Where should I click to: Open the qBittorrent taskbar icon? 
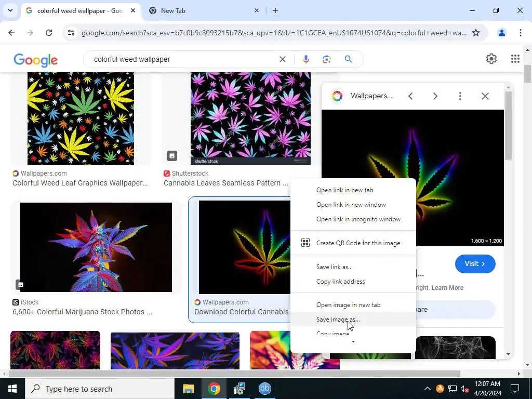tap(264, 389)
